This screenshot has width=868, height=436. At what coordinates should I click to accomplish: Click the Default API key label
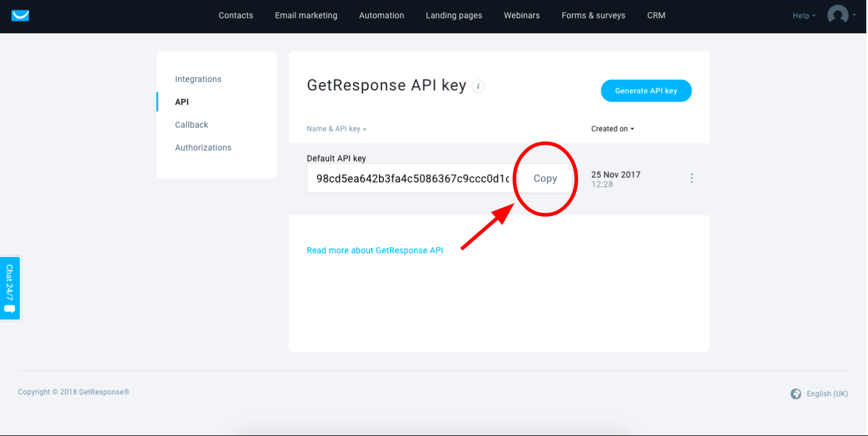click(336, 159)
